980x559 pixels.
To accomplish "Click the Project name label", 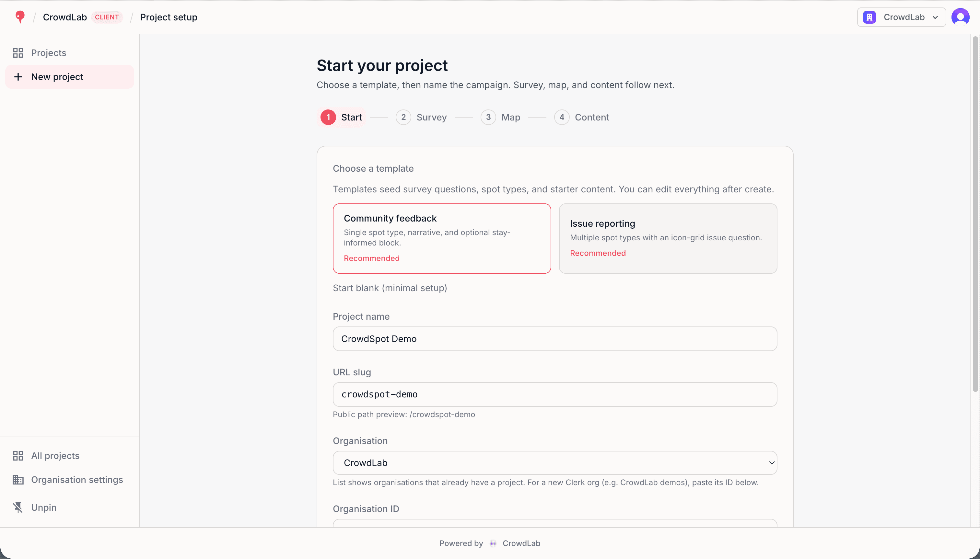I will click(x=361, y=316).
